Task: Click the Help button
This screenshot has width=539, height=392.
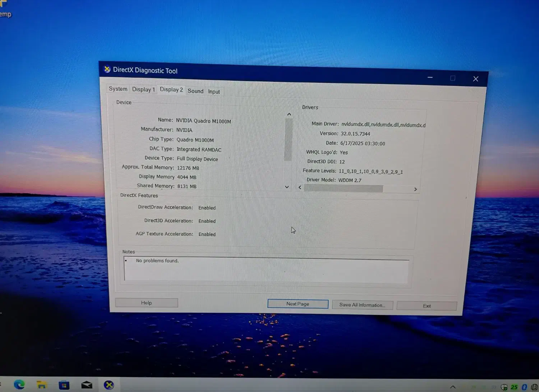Action: click(x=147, y=303)
